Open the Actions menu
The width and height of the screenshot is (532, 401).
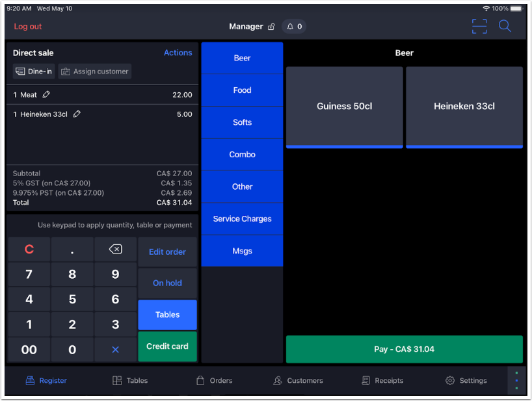click(178, 53)
